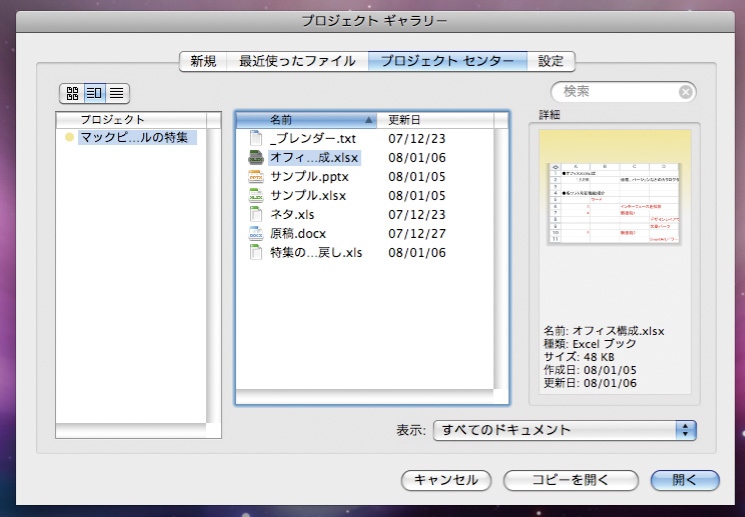Sort by 名前 column header

[306, 120]
